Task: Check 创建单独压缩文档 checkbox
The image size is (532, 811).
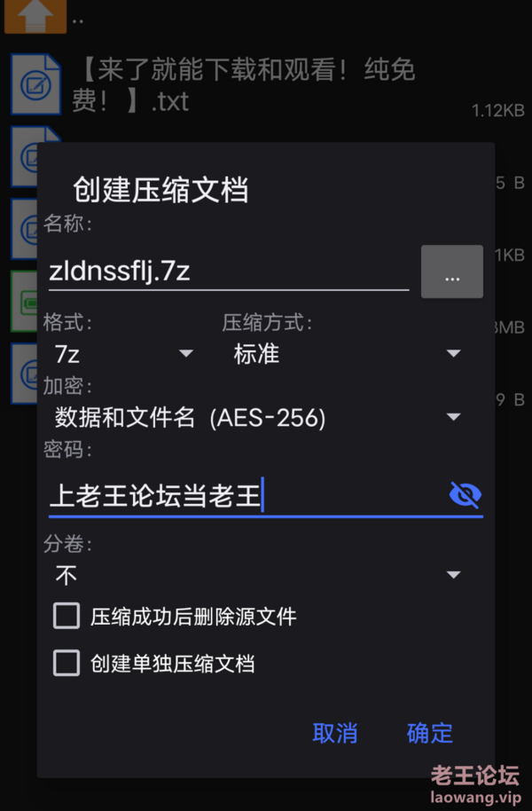Action: (x=66, y=663)
